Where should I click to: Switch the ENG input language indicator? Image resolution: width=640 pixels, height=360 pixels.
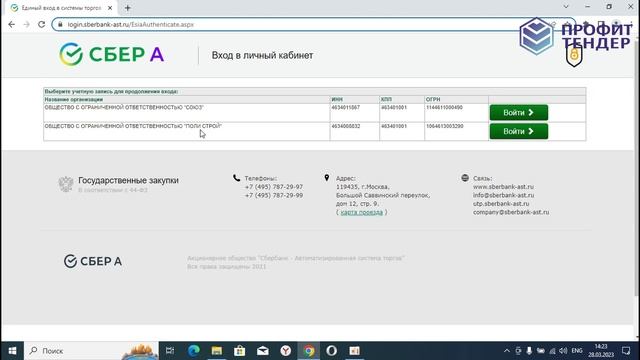(x=577, y=351)
